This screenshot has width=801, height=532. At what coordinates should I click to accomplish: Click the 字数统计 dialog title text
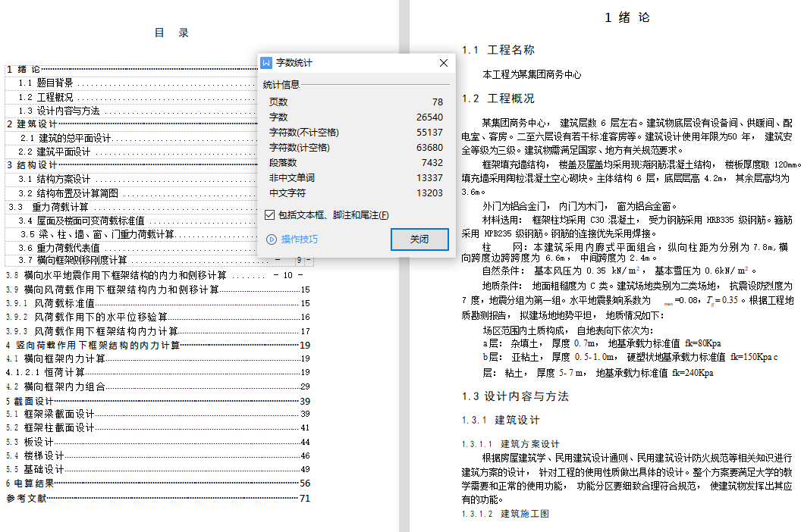pyautogui.click(x=294, y=63)
